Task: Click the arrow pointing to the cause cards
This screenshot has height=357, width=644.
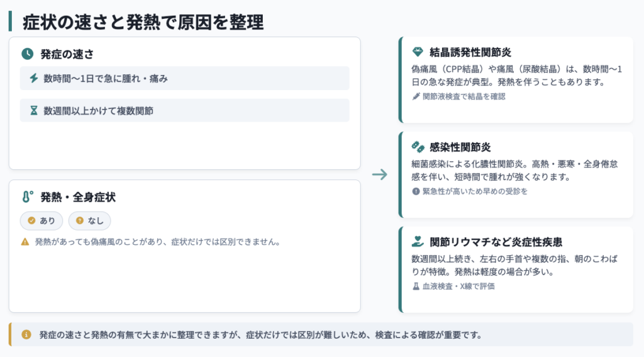Action: coord(379,174)
